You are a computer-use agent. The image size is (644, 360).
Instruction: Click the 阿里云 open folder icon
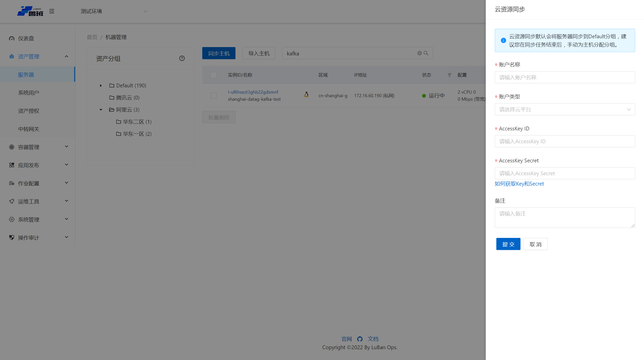tap(112, 110)
